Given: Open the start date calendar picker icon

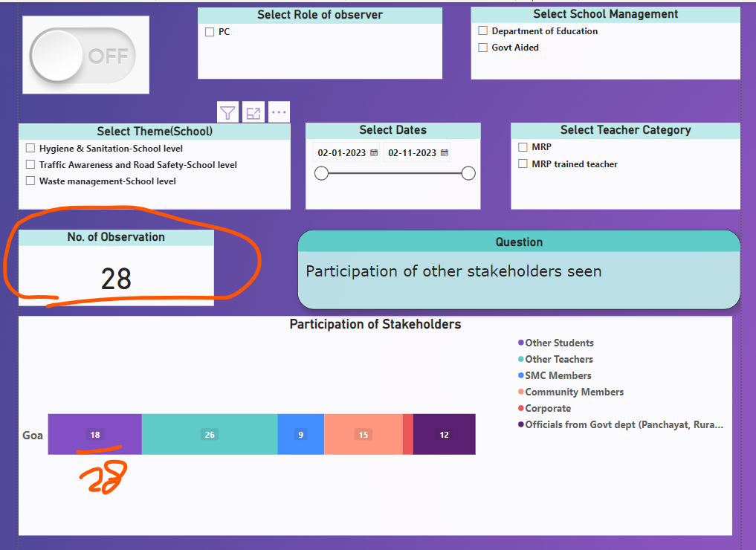Looking at the screenshot, I should [x=374, y=153].
